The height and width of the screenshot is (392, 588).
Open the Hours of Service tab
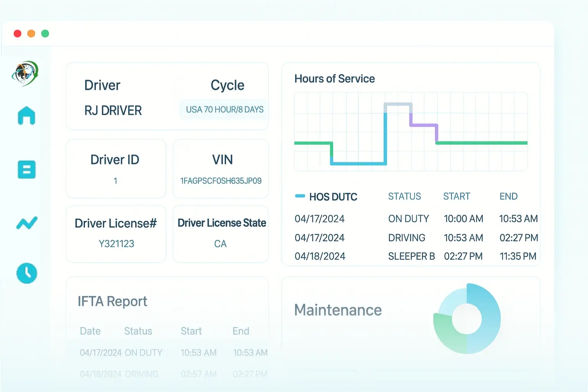(x=335, y=78)
